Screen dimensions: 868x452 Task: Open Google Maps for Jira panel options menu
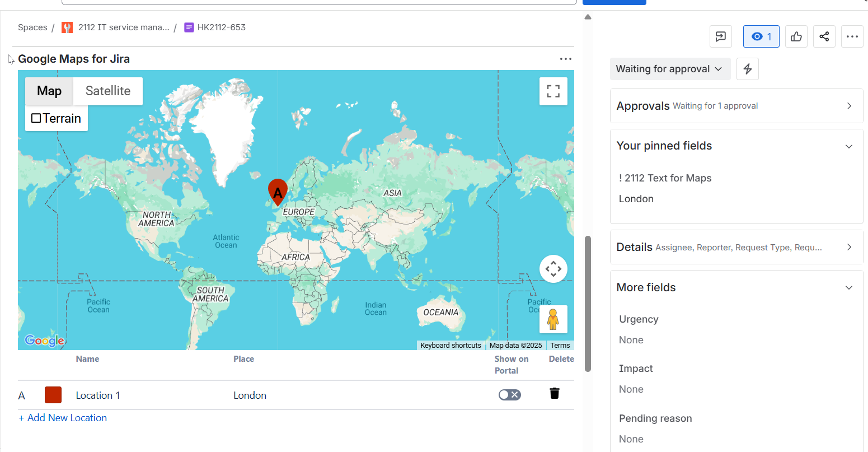pos(565,59)
